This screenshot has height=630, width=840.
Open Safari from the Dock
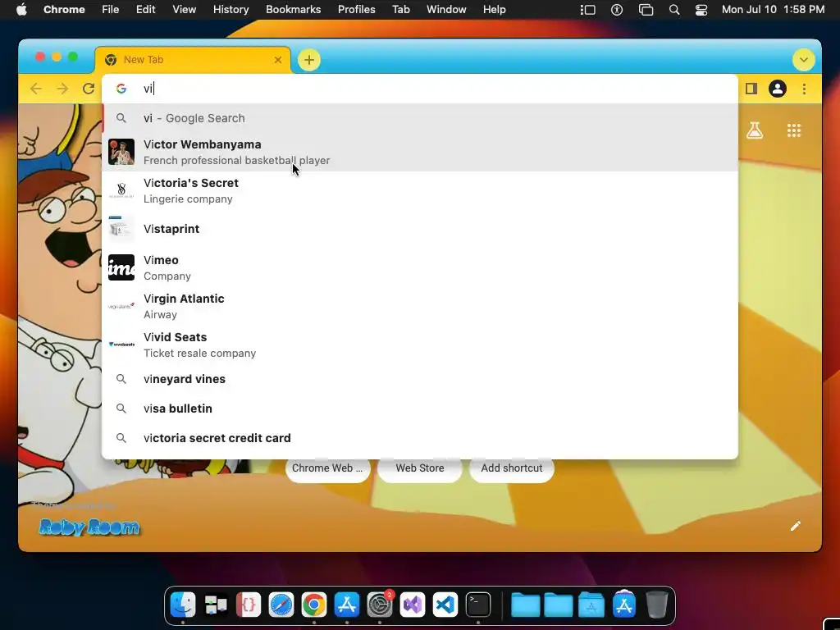(281, 605)
